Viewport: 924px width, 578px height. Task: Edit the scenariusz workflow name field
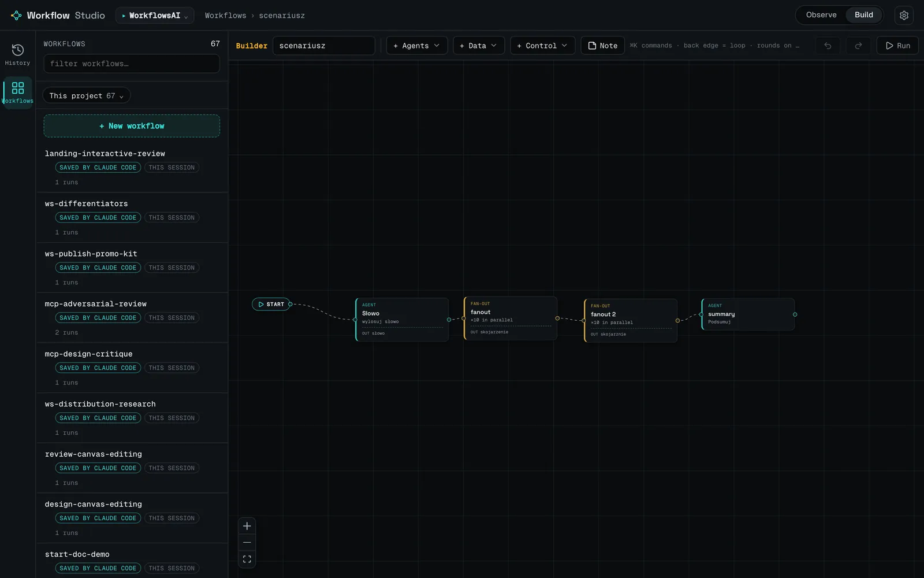(x=324, y=46)
